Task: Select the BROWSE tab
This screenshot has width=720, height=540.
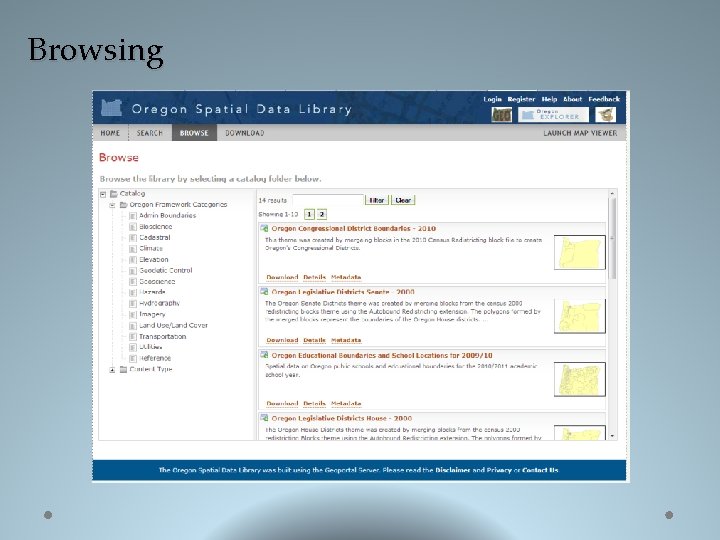Action: point(194,133)
